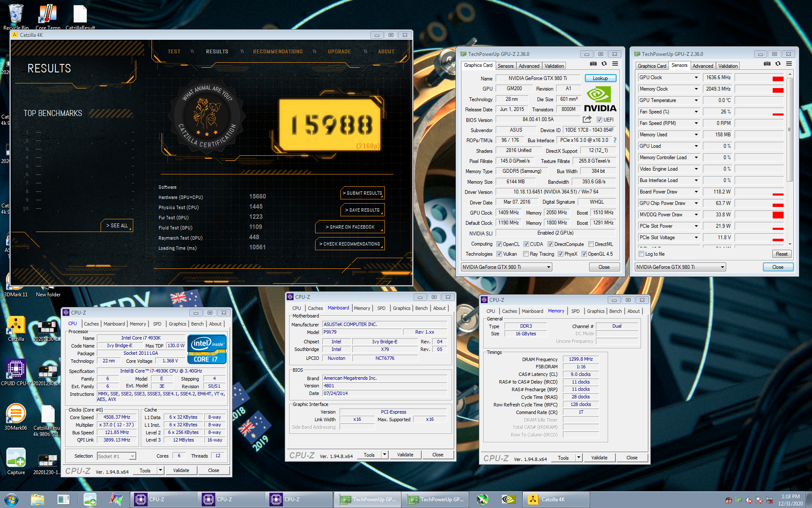Toggle the DirectCompute checkbox in GPU-Z
812x508 pixels.
[550, 244]
